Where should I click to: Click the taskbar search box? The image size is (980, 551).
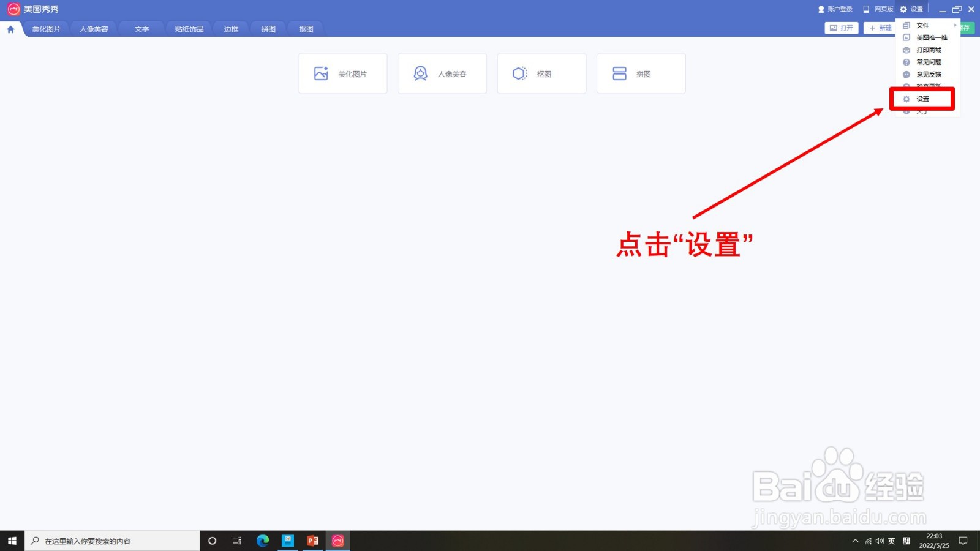[x=112, y=541]
